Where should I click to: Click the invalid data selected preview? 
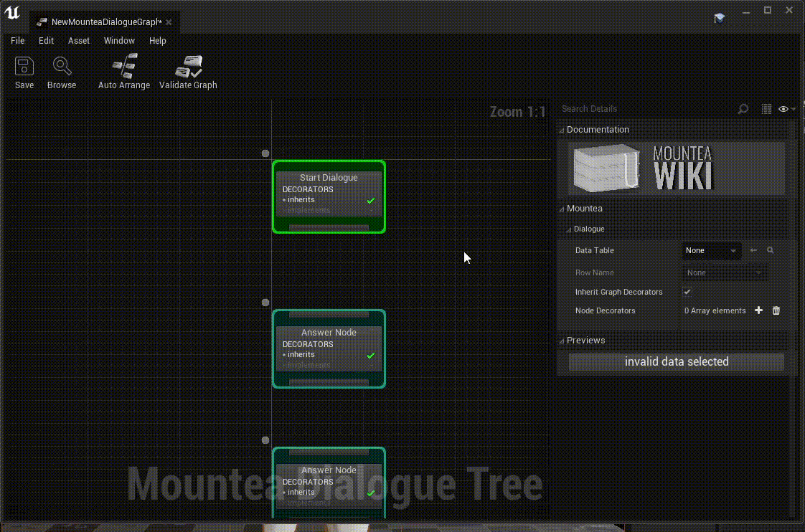tap(676, 361)
